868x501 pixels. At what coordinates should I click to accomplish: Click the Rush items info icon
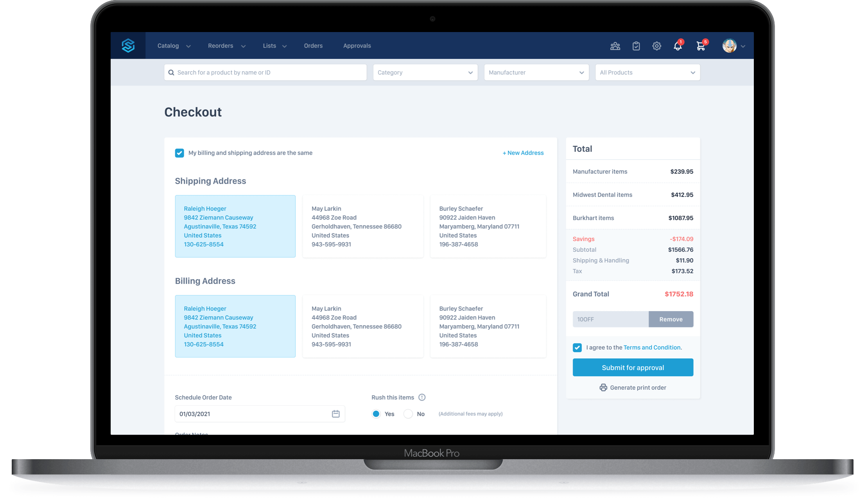pos(422,397)
